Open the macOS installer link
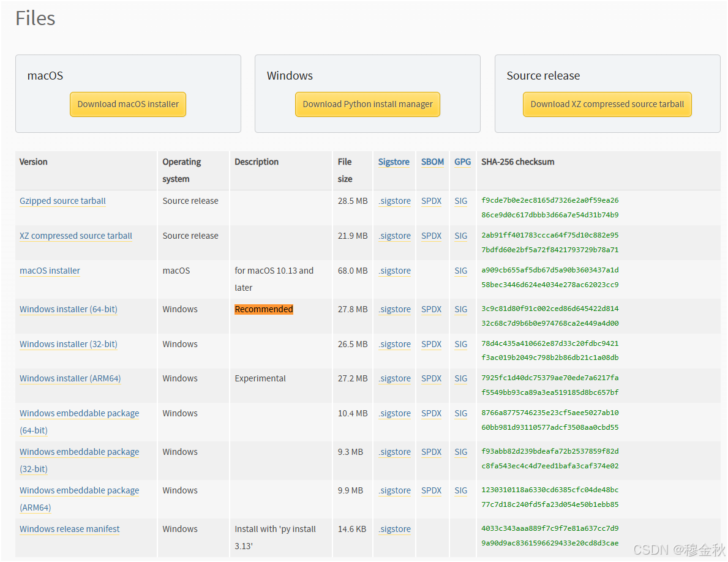 click(x=50, y=271)
